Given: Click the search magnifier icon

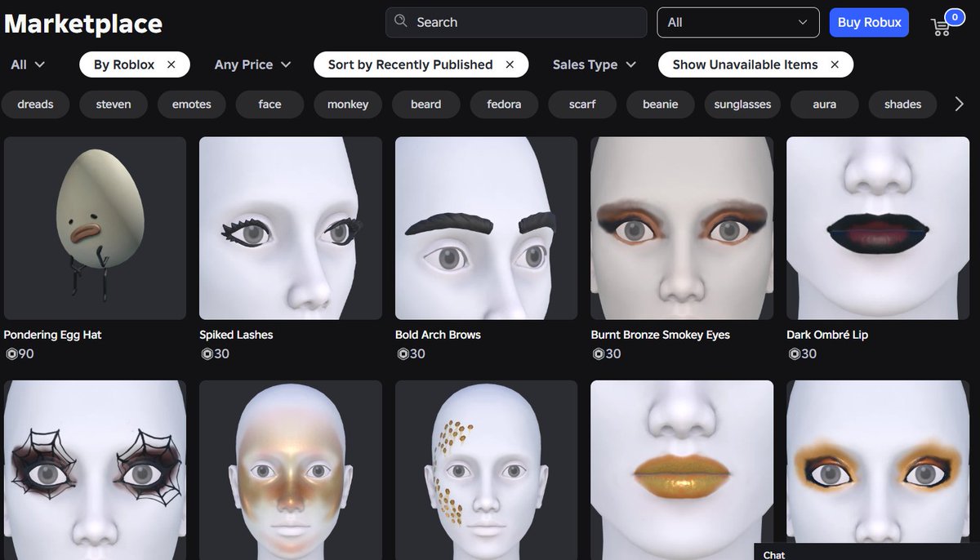Looking at the screenshot, I should 400,21.
